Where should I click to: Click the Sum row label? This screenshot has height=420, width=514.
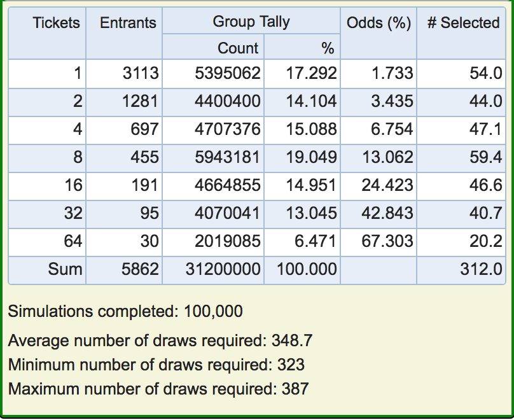65,269
